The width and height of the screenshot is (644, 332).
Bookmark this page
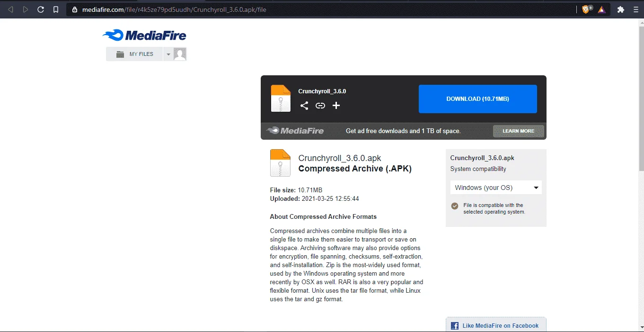point(56,9)
